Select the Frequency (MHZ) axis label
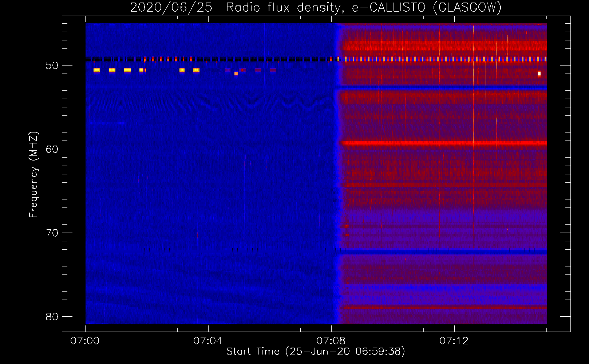This screenshot has height=364, width=589. point(33,175)
